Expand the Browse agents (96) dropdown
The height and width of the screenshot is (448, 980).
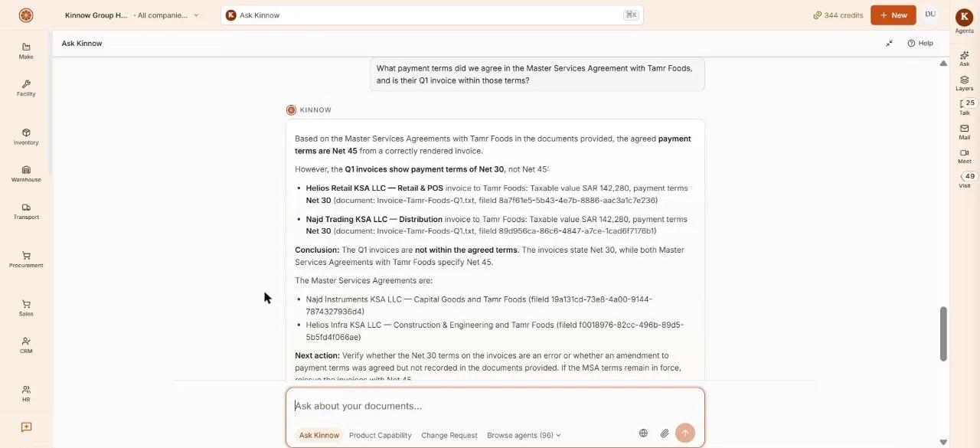click(x=524, y=435)
